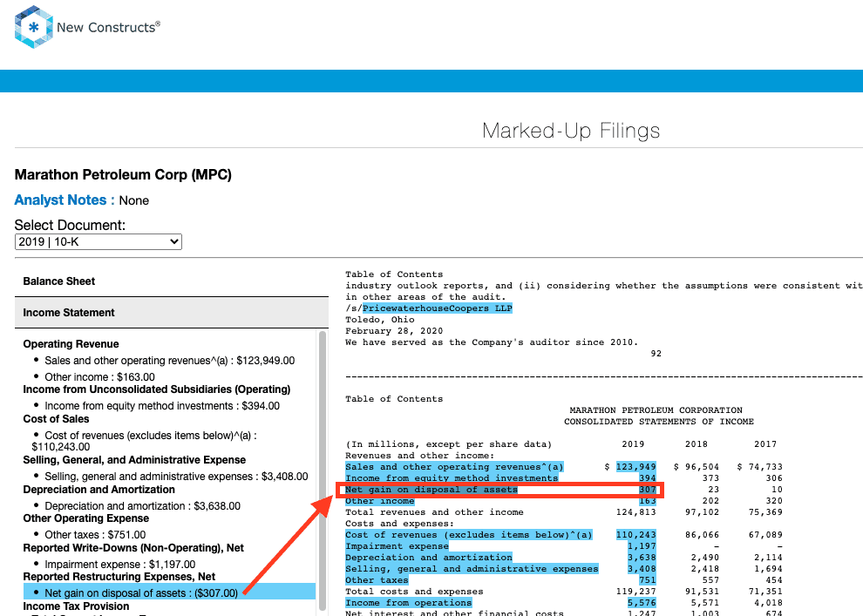Click highlighted Sales and other operating revenues row label
Viewport: 863px width, 616px height.
[455, 467]
